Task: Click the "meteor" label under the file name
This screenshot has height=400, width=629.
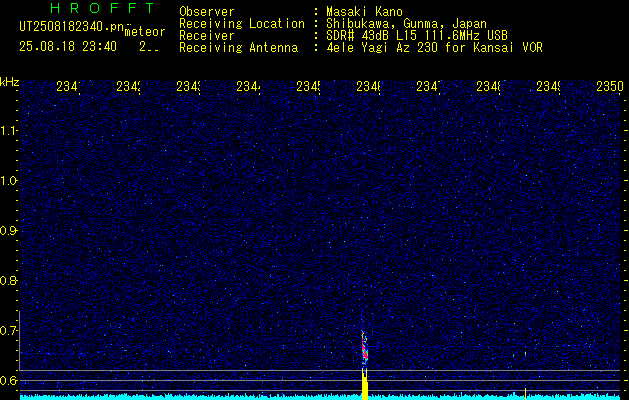Action: click(145, 32)
